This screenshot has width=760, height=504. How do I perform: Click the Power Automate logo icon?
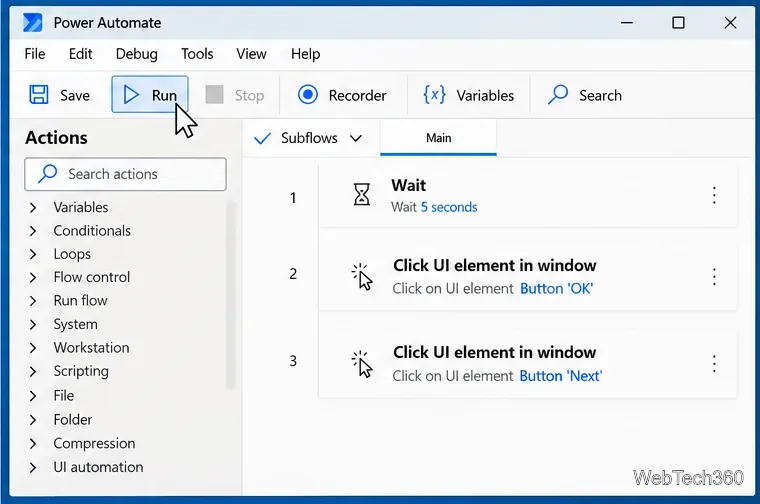32,23
